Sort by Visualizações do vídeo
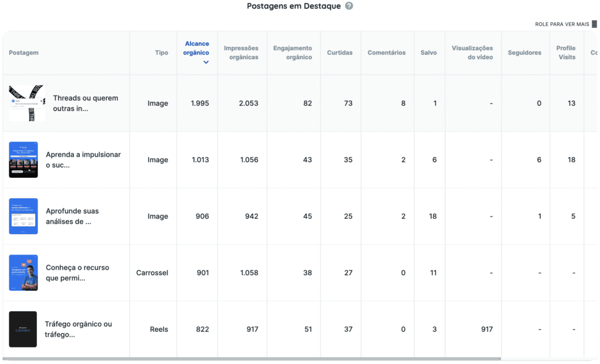The width and height of the screenshot is (600, 364). pyautogui.click(x=473, y=52)
